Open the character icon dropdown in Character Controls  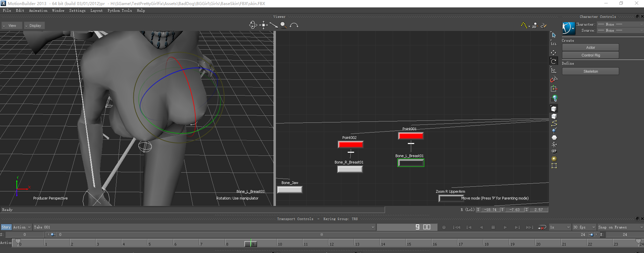point(569,28)
